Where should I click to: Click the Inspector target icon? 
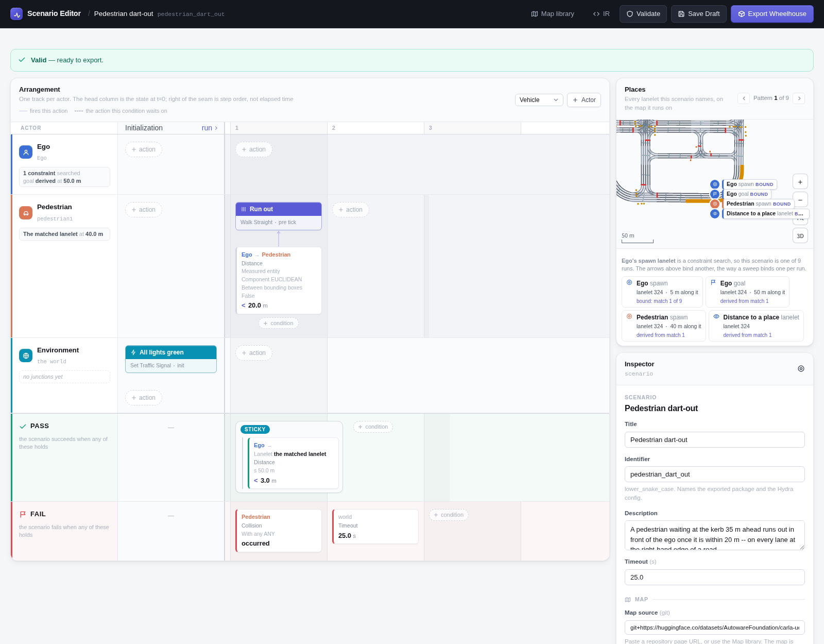pyautogui.click(x=801, y=368)
